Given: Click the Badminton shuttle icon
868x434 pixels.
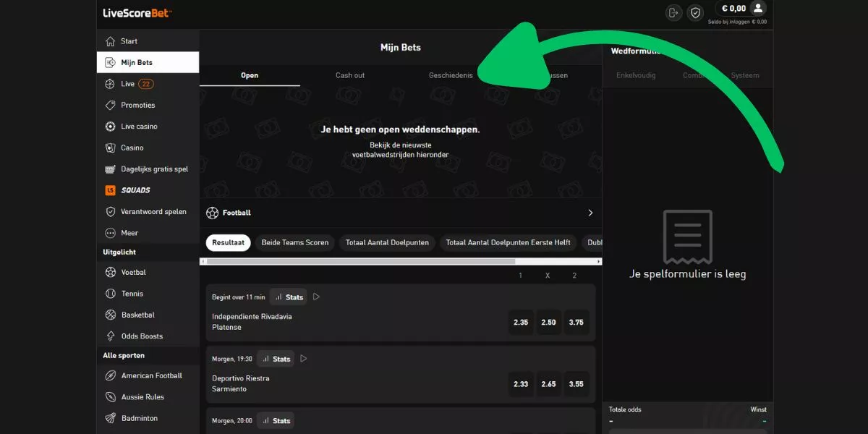Looking at the screenshot, I should point(110,418).
